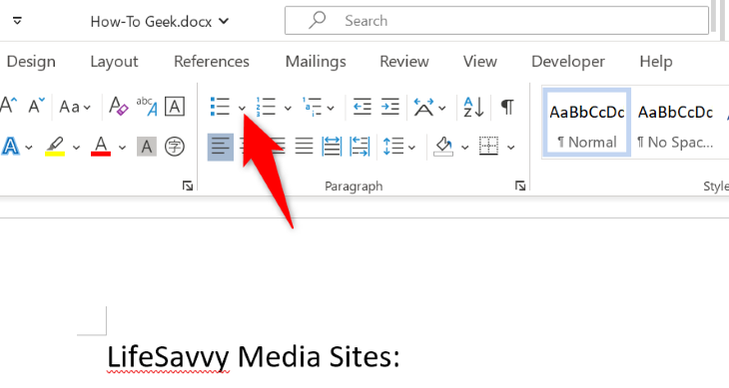Open Shading color dropdown arrow

click(x=464, y=148)
